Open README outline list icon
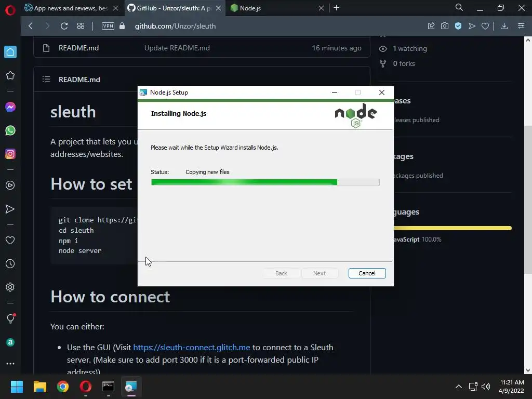This screenshot has height=399, width=532. (x=46, y=79)
